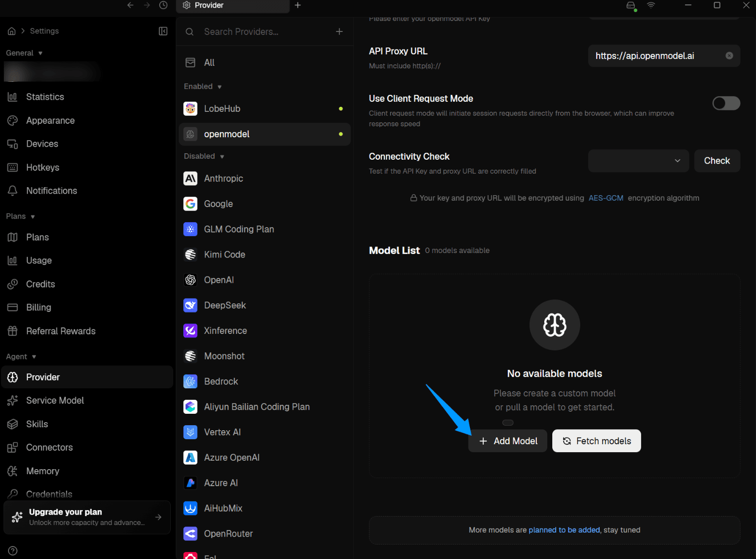Collapse the Plans section
The width and height of the screenshot is (756, 559).
coord(20,216)
